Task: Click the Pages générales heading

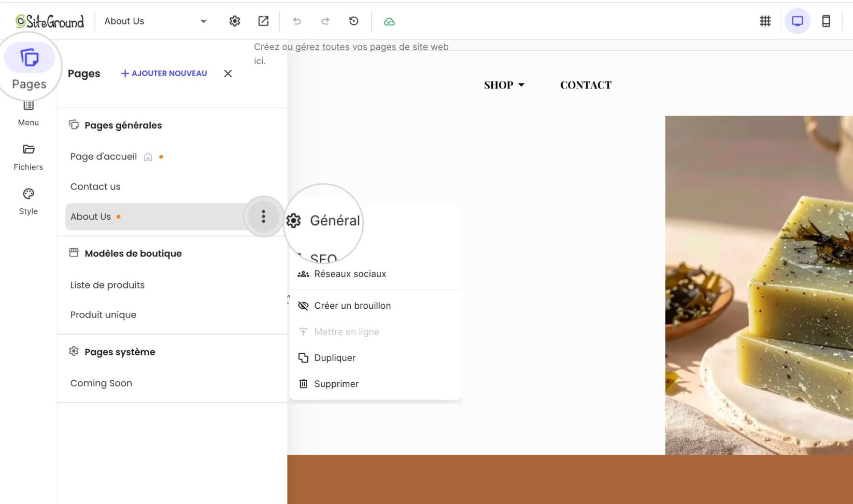Action: point(123,125)
